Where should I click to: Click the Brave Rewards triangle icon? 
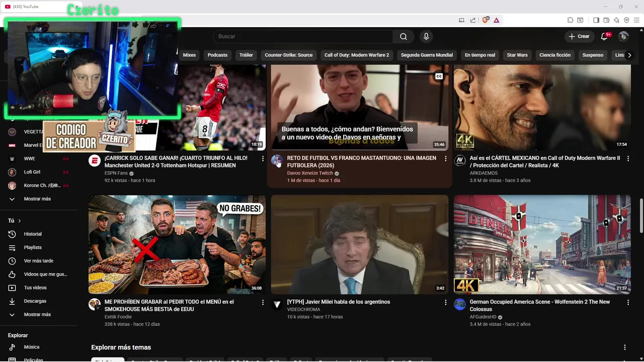[496, 20]
